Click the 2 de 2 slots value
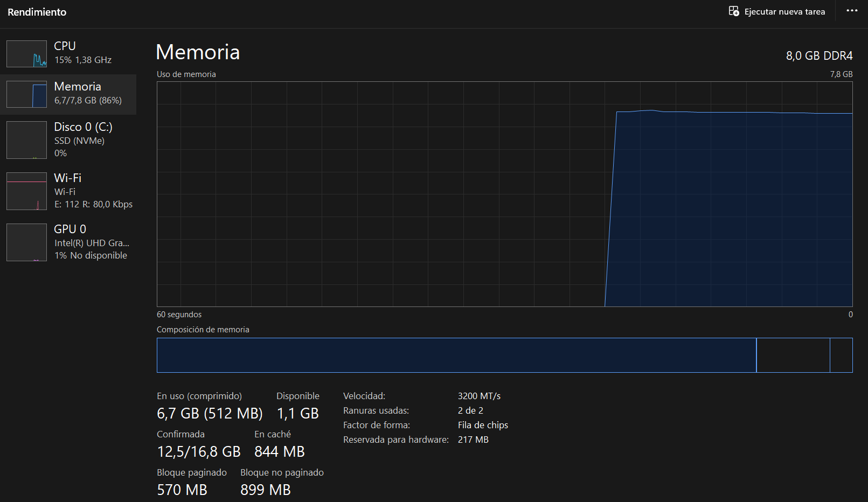 pyautogui.click(x=470, y=410)
